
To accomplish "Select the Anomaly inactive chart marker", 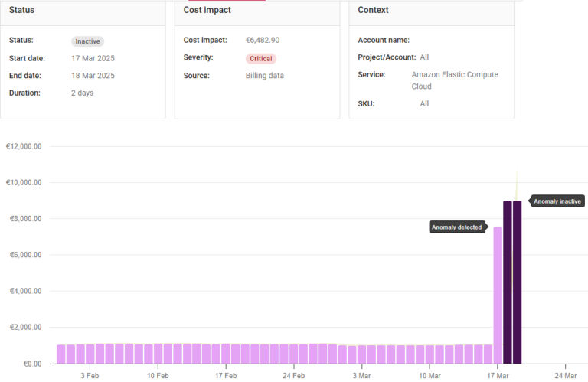I will click(557, 201).
